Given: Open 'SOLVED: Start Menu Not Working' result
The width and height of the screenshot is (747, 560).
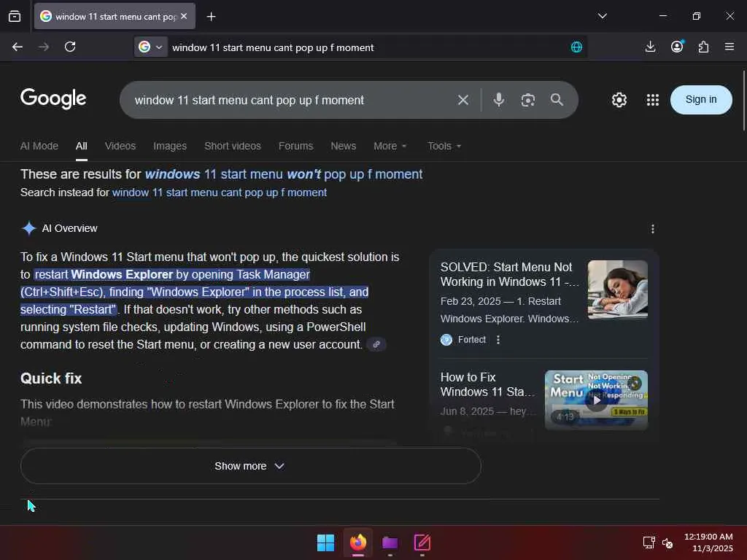Looking at the screenshot, I should pyautogui.click(x=509, y=274).
